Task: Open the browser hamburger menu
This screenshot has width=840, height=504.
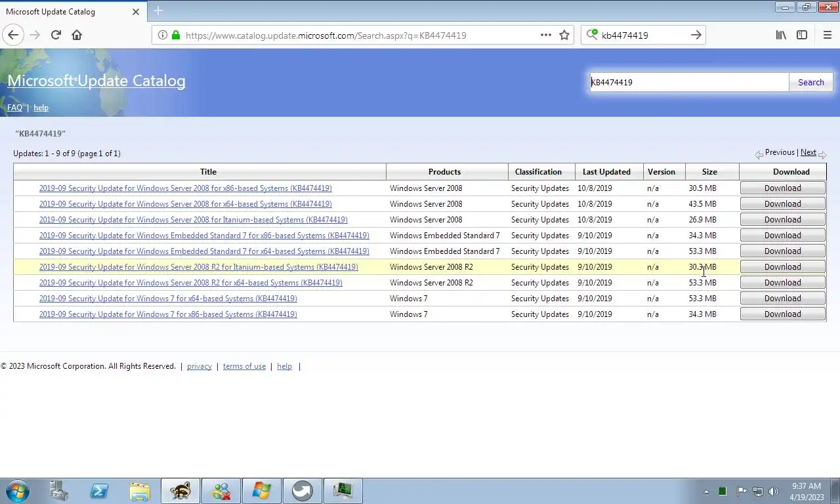Action: [x=827, y=35]
